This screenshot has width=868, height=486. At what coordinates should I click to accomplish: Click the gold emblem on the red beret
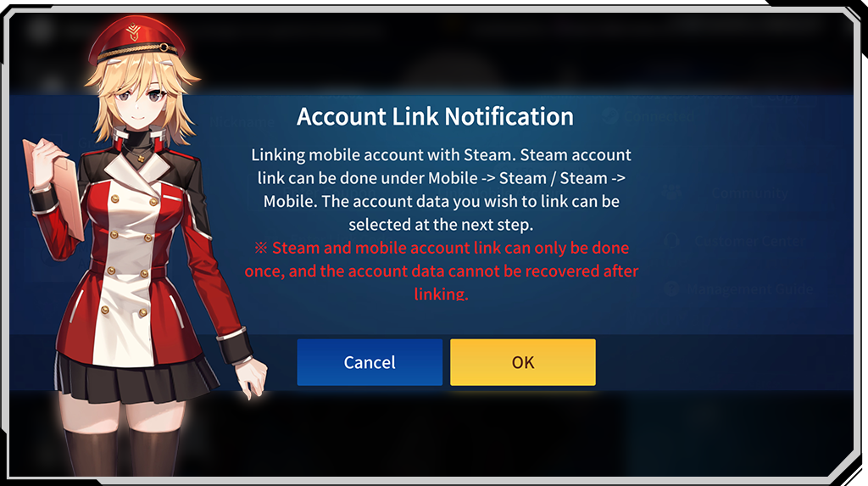click(133, 32)
